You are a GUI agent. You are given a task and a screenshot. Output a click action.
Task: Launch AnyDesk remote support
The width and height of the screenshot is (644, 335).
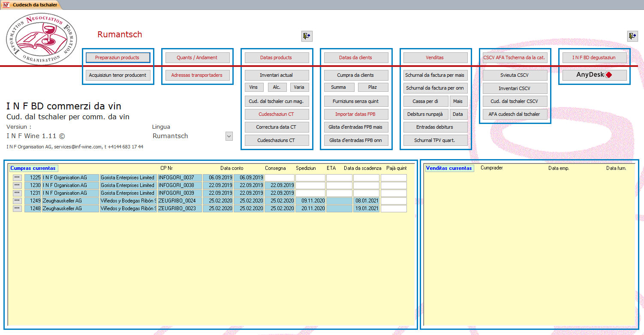pyautogui.click(x=595, y=75)
